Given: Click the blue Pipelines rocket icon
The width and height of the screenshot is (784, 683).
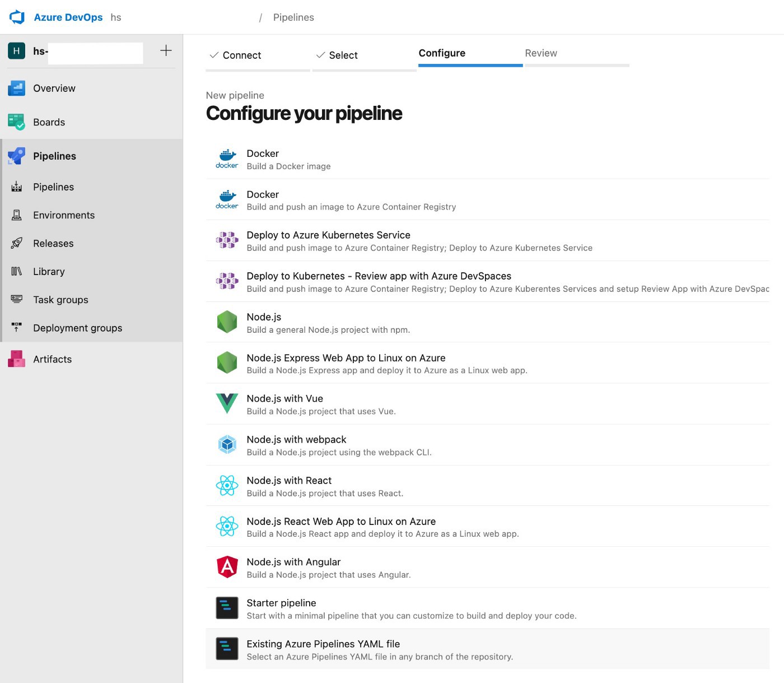Looking at the screenshot, I should coord(16,156).
